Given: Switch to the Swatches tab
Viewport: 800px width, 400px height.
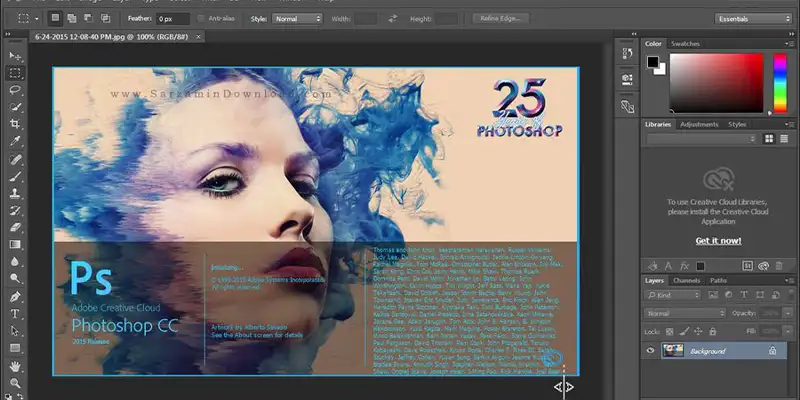Looking at the screenshot, I should (x=686, y=44).
